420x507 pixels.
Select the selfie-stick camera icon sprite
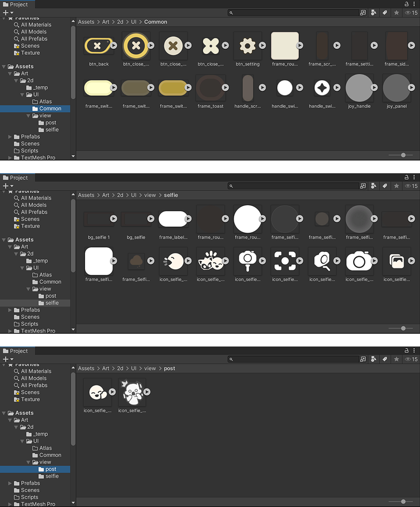247,261
